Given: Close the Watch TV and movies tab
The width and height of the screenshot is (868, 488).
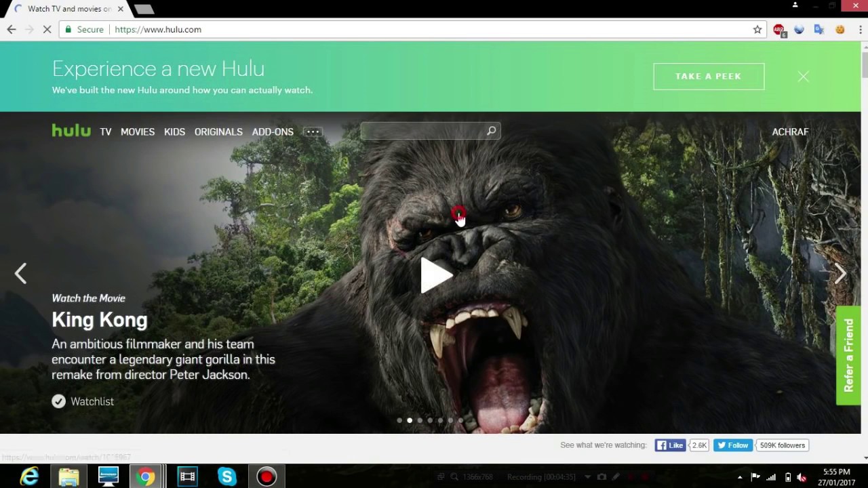Looking at the screenshot, I should point(121,9).
